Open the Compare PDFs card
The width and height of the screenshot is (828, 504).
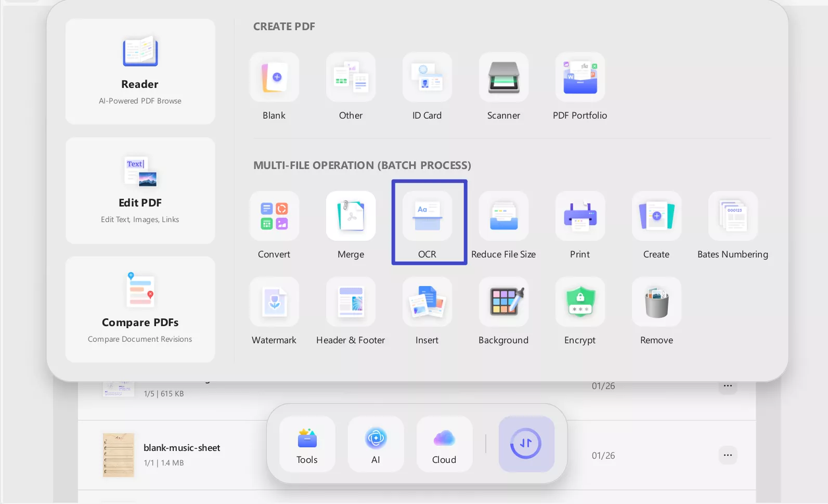[140, 309]
